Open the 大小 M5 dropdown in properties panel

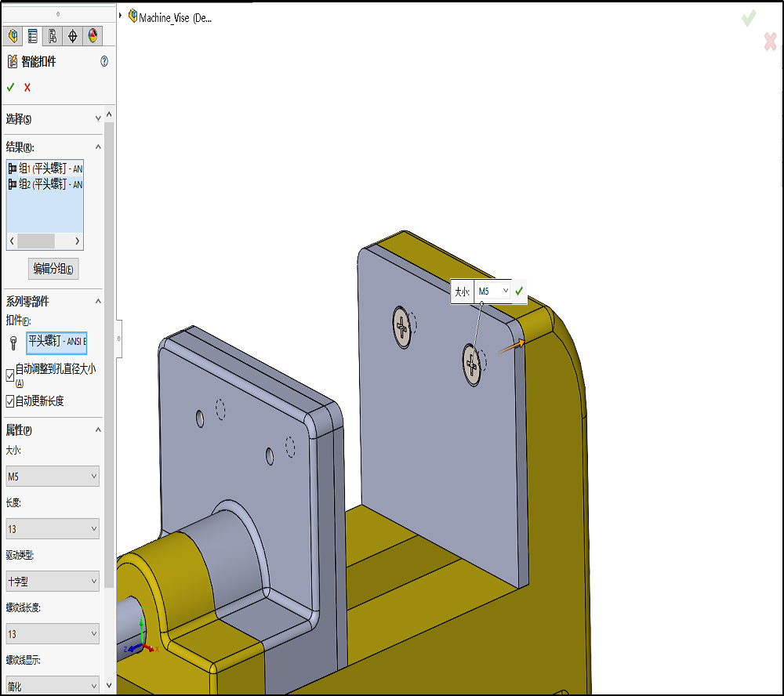[53, 476]
